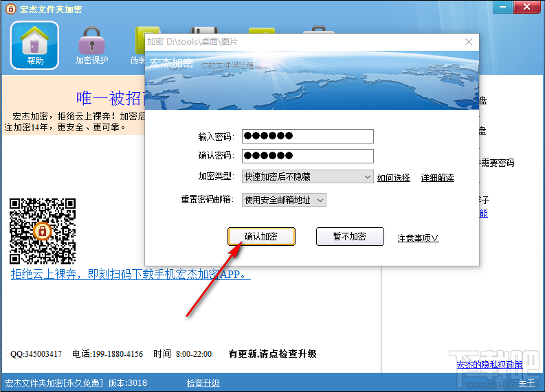Click the 版本:3018 status text
The image size is (545, 392).
[x=128, y=383]
